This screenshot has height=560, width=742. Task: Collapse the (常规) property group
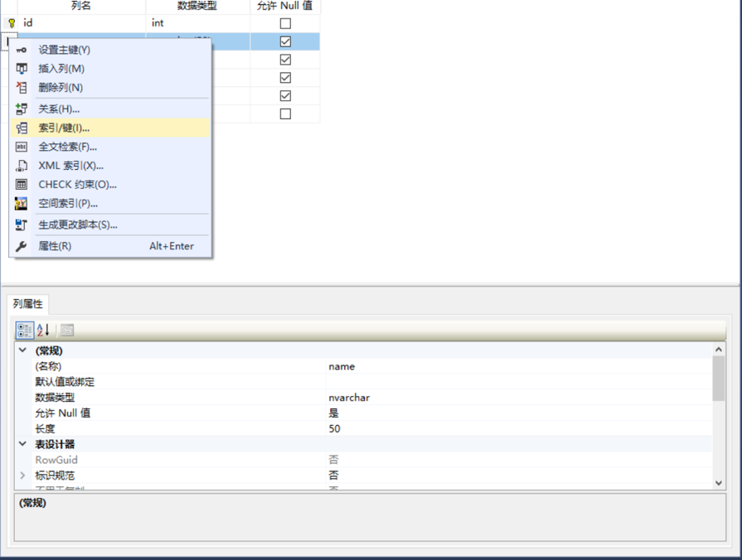pyautogui.click(x=22, y=350)
